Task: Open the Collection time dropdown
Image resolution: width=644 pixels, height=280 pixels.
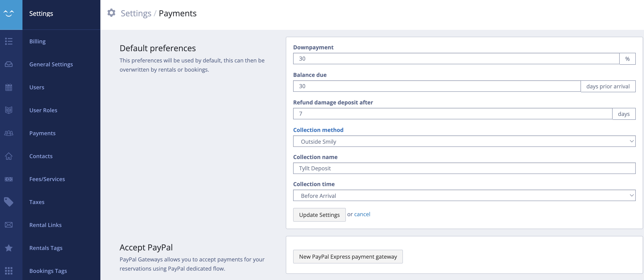Action: 464,195
